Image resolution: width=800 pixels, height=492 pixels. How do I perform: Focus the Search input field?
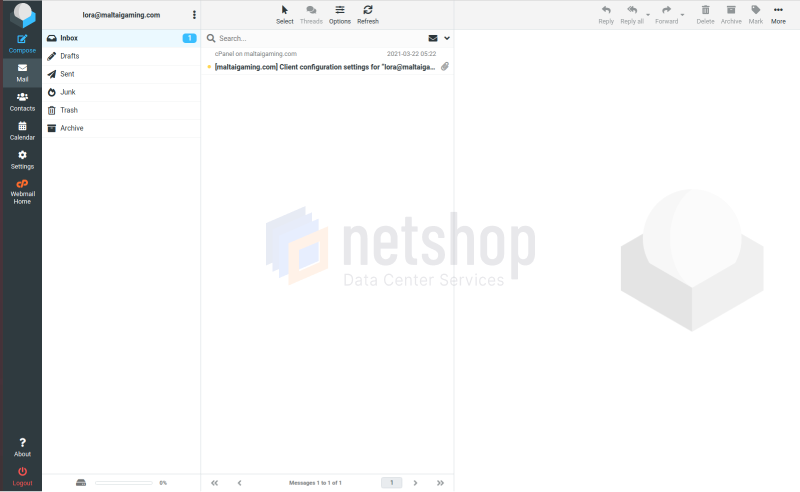321,38
